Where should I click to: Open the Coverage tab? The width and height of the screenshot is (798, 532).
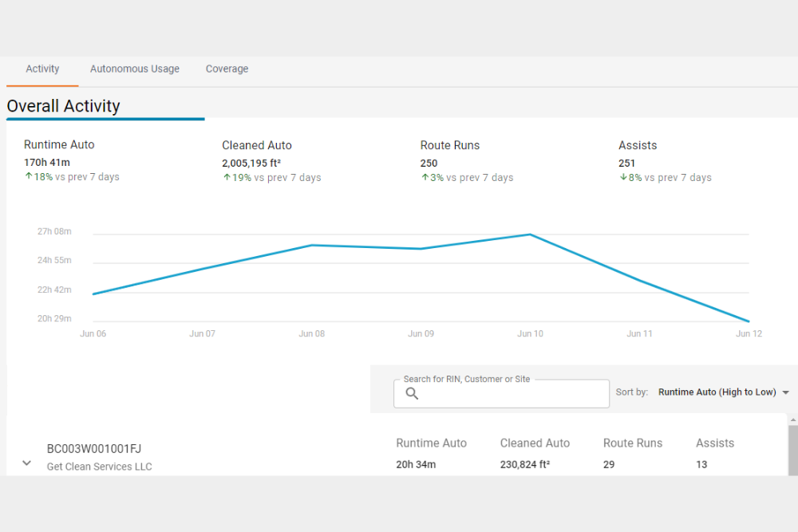(227, 69)
